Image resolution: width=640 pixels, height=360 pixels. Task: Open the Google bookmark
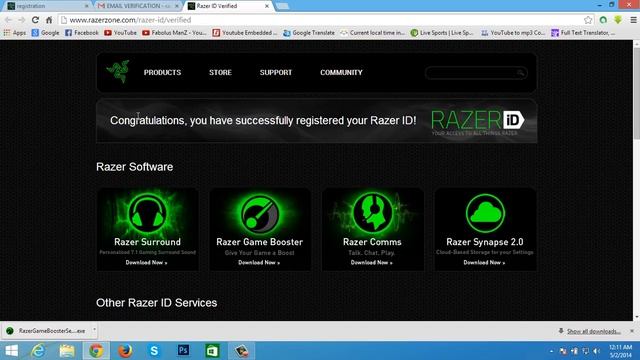pos(45,33)
